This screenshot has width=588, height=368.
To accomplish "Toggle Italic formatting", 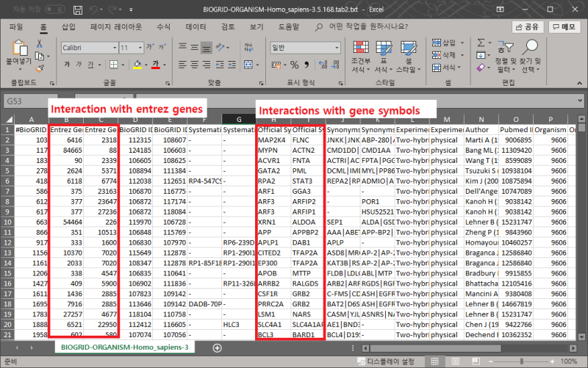I will 79,65.
